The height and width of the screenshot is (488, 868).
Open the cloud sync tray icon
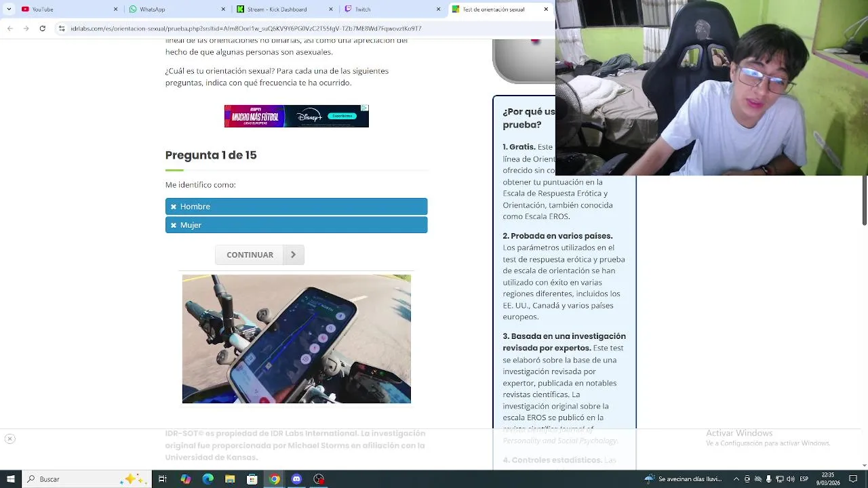coord(758,479)
